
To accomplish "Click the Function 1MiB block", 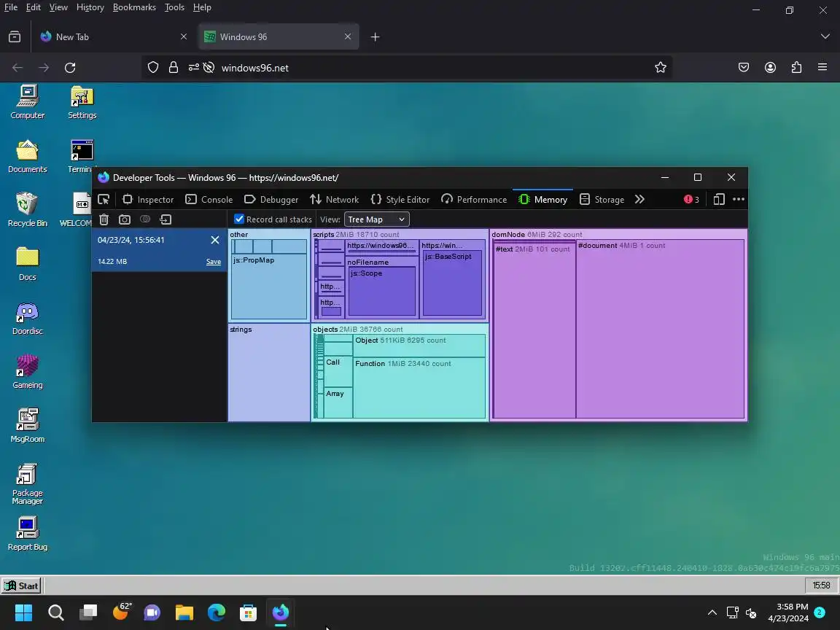I will 419,388.
